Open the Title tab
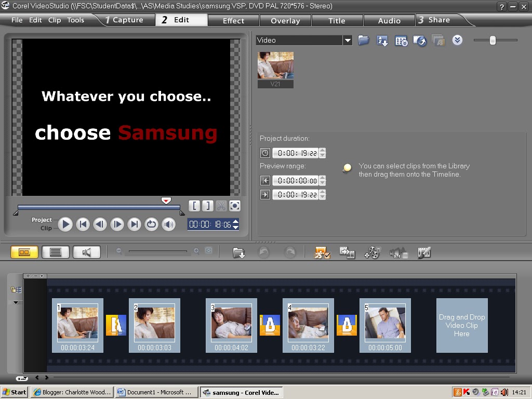 pos(337,21)
